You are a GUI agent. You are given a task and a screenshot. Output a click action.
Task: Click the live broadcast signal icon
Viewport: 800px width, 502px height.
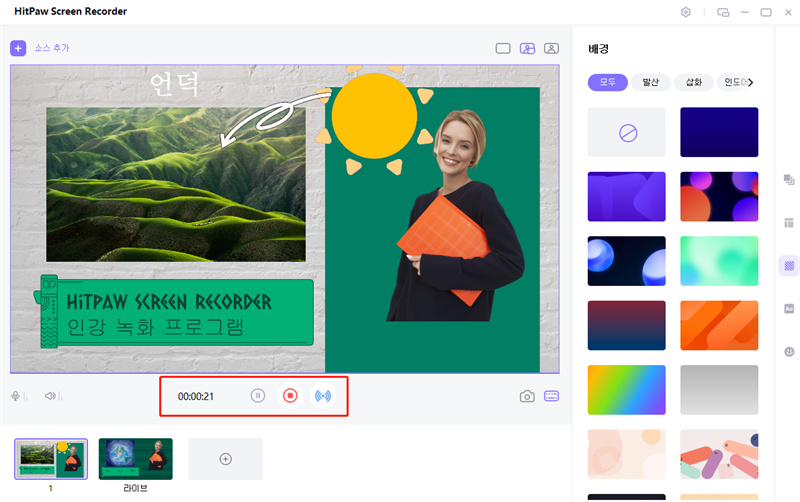[x=322, y=396]
